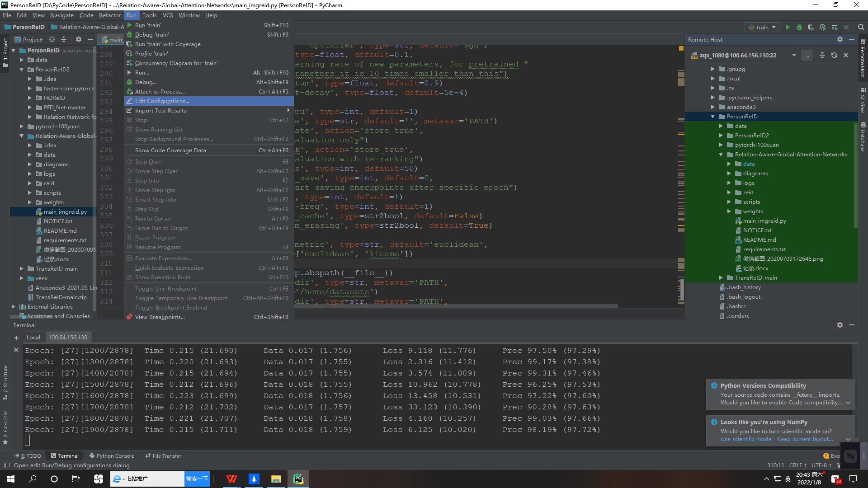Open PyCharm from the Windows taskbar
The height and width of the screenshot is (488, 868).
coord(298,479)
